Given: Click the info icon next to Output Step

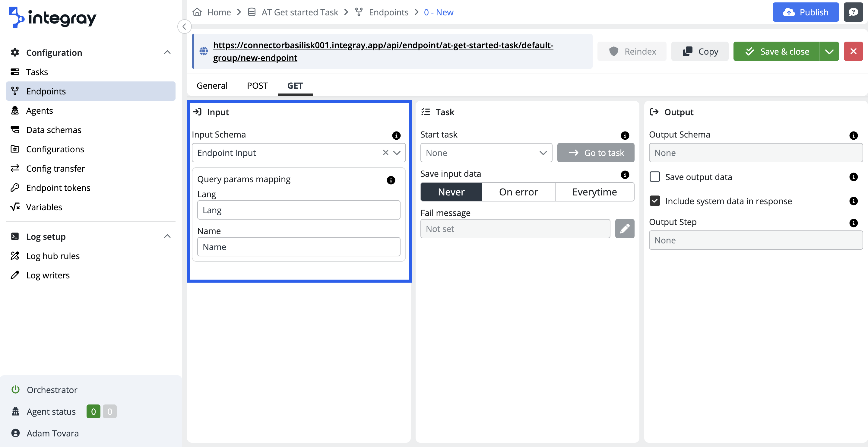Looking at the screenshot, I should coord(853,223).
